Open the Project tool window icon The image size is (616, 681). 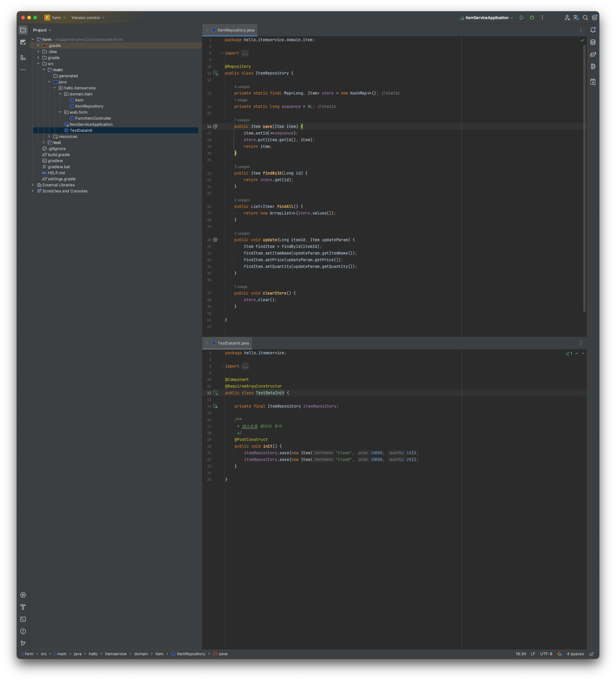(x=23, y=30)
